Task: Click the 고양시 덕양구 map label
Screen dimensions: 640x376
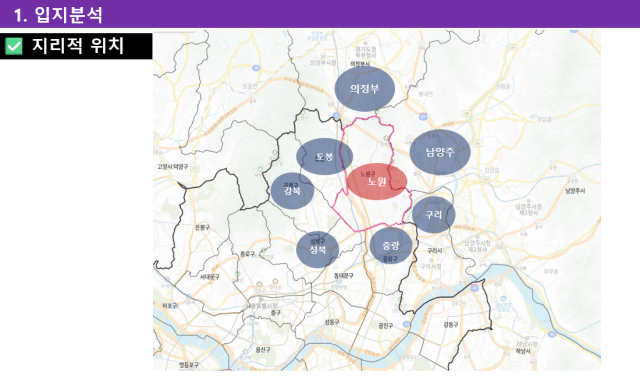Action: (173, 167)
